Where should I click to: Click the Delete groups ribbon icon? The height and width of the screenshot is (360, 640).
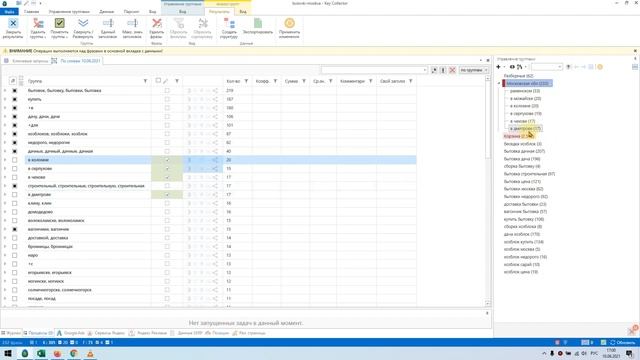coord(38,24)
